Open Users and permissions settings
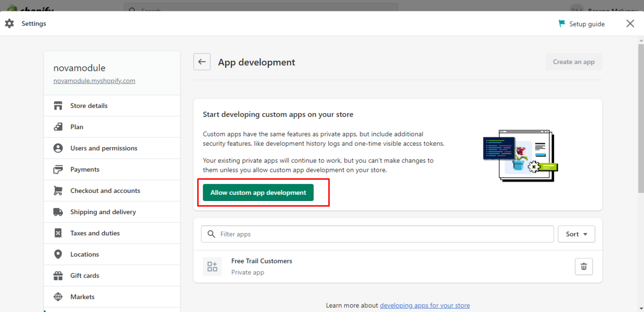 [x=112, y=148]
